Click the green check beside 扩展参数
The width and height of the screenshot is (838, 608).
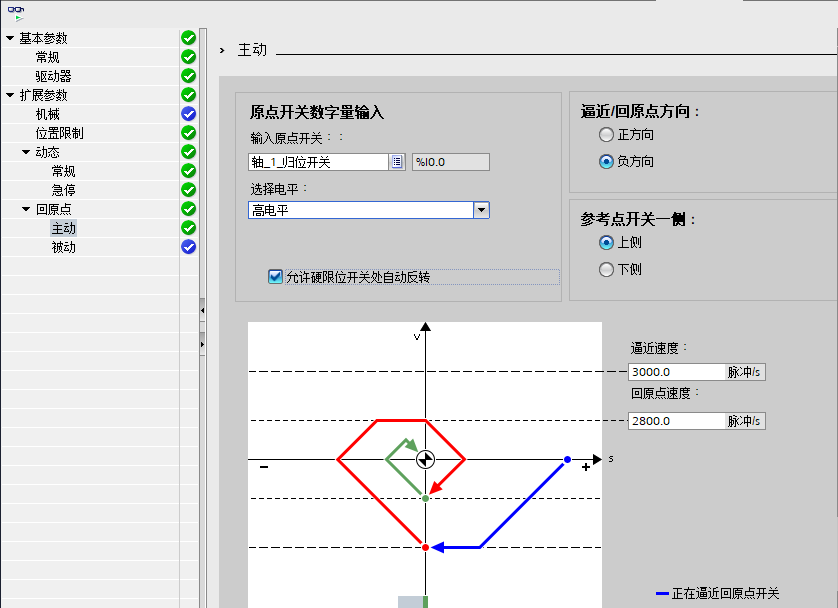[x=188, y=95]
